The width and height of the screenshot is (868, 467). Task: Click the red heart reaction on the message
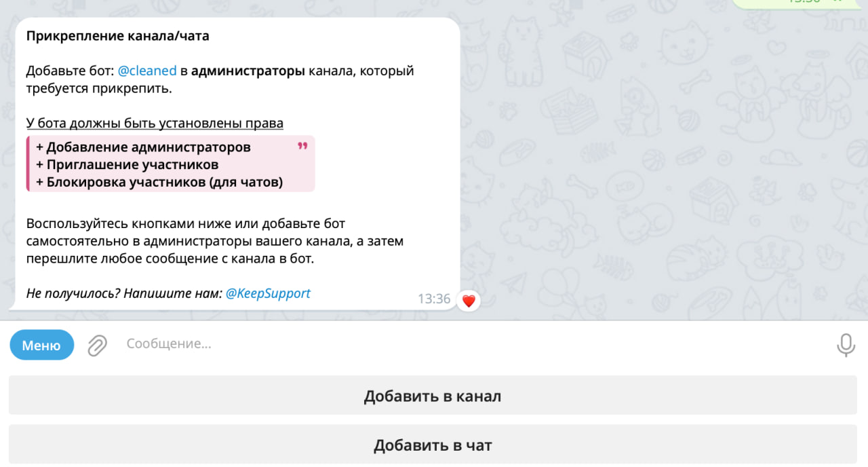[469, 300]
